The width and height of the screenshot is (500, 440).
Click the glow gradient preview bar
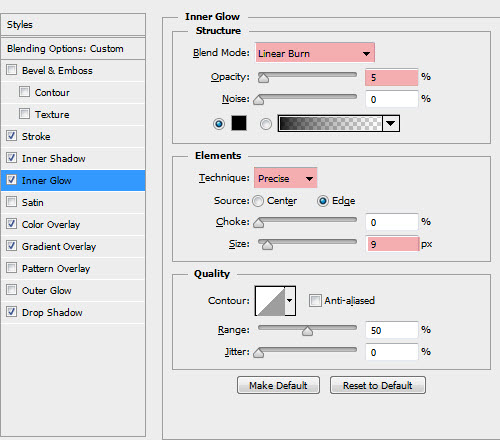point(330,124)
